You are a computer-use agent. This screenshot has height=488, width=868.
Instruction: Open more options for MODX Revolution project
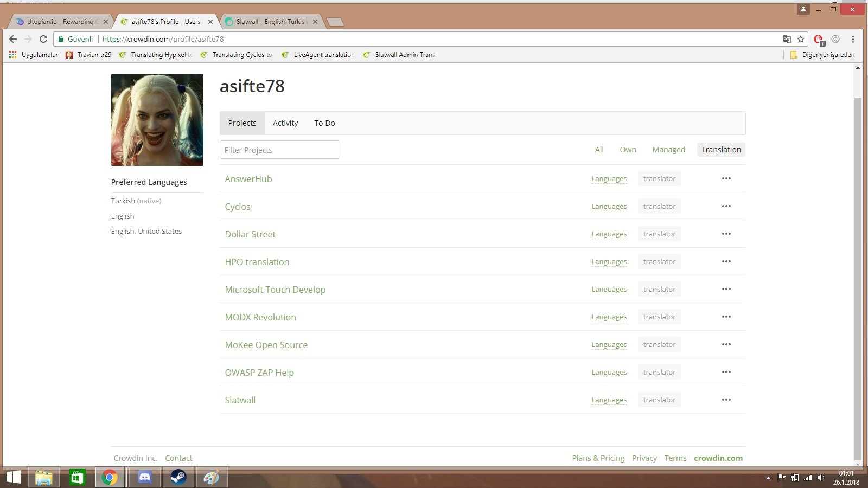pyautogui.click(x=726, y=317)
